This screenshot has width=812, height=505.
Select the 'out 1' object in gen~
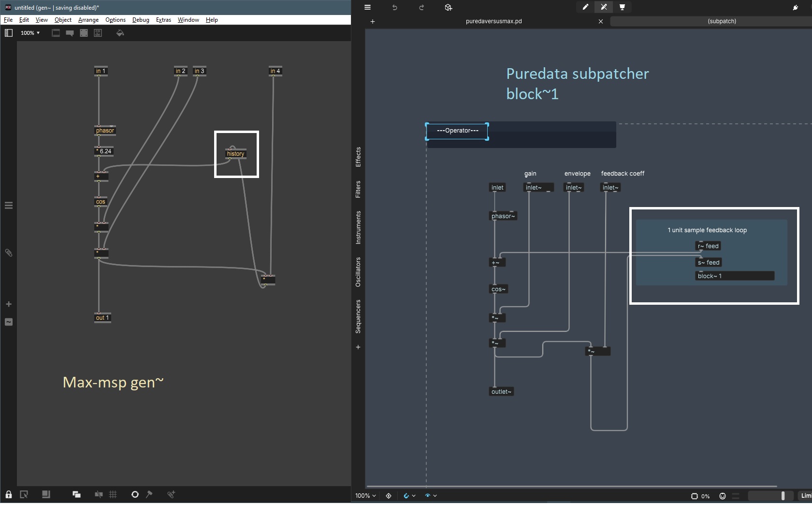(102, 318)
